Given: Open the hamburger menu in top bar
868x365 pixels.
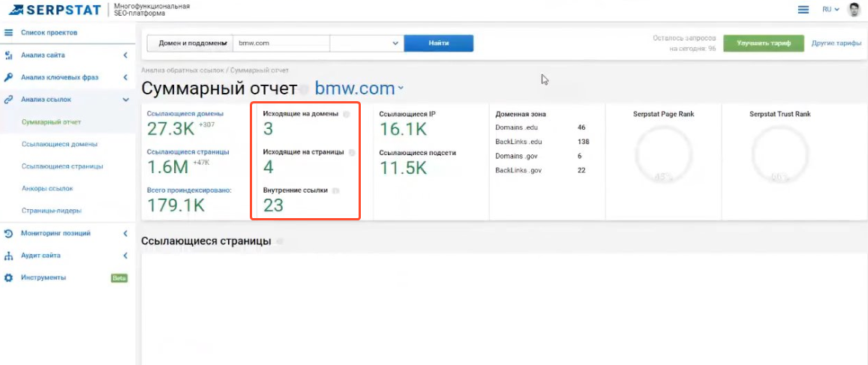Looking at the screenshot, I should coord(803,10).
